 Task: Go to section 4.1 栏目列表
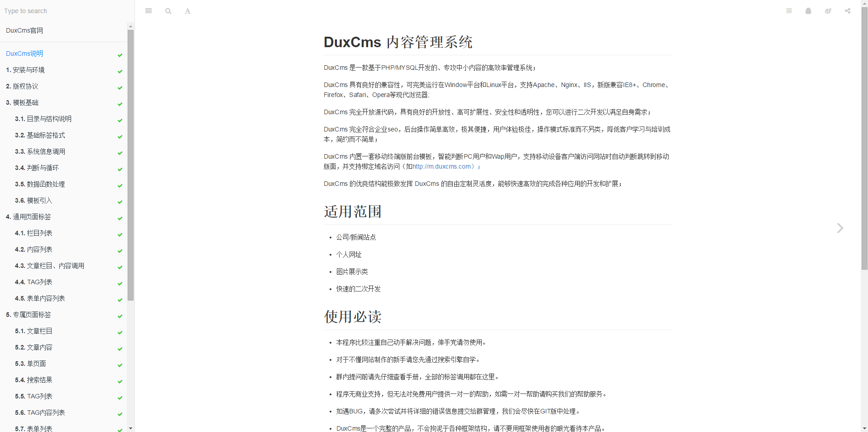click(x=34, y=233)
